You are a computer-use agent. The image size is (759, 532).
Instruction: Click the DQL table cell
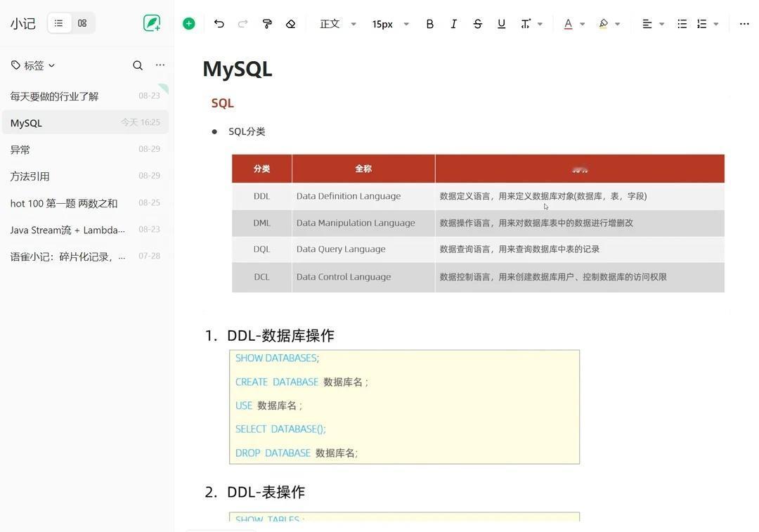[262, 249]
